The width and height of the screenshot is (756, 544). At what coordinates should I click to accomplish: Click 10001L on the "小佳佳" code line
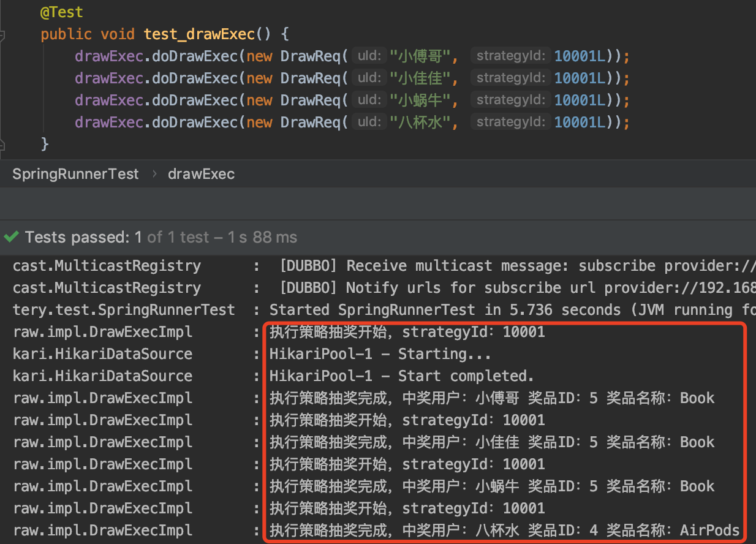click(580, 78)
